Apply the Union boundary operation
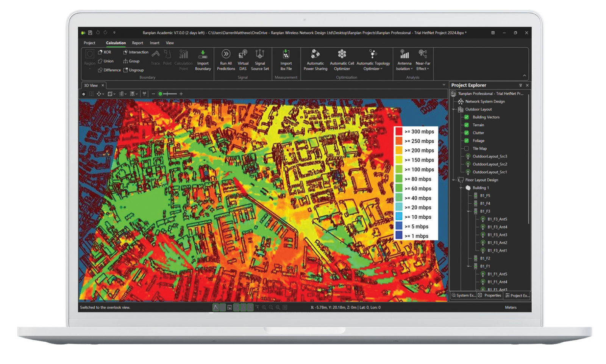The width and height of the screenshot is (606, 364). [106, 61]
